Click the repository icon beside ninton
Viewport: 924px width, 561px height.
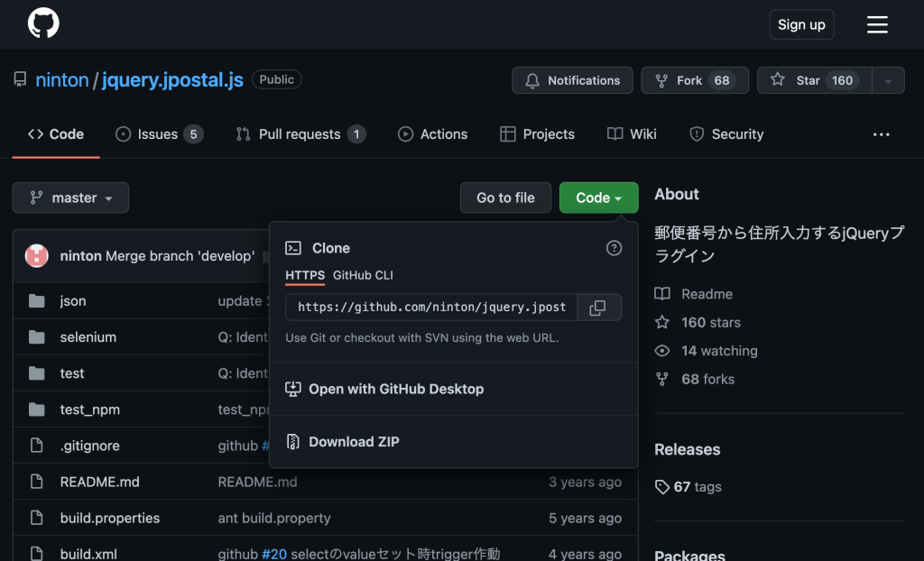21,79
